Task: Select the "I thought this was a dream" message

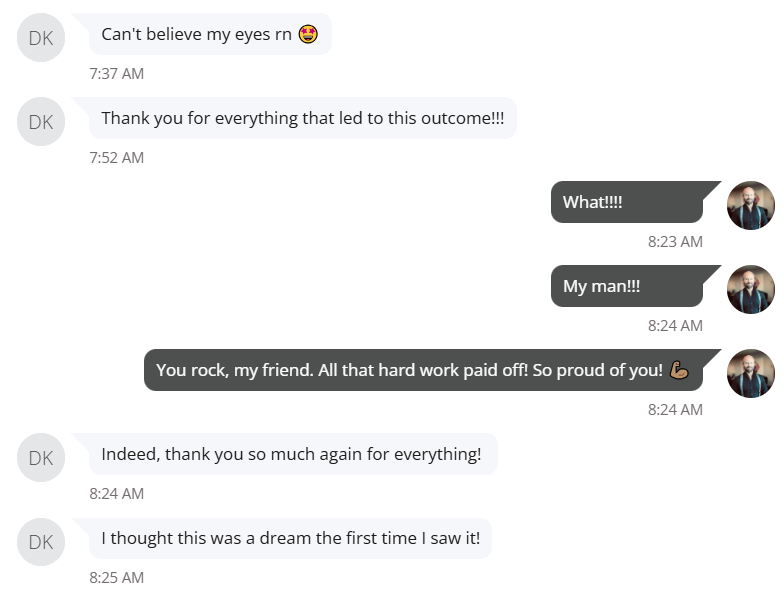Action: 290,538
